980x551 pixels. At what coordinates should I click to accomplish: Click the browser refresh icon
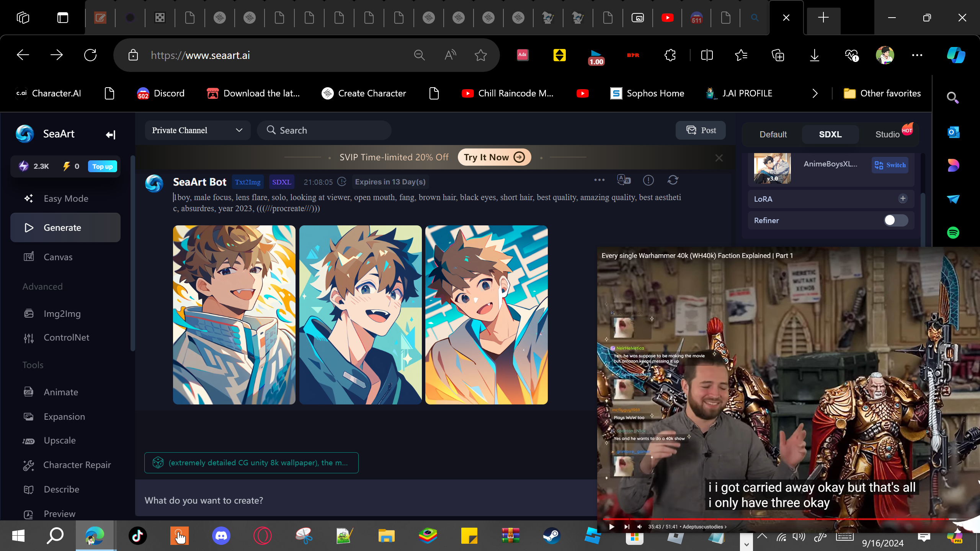click(90, 55)
